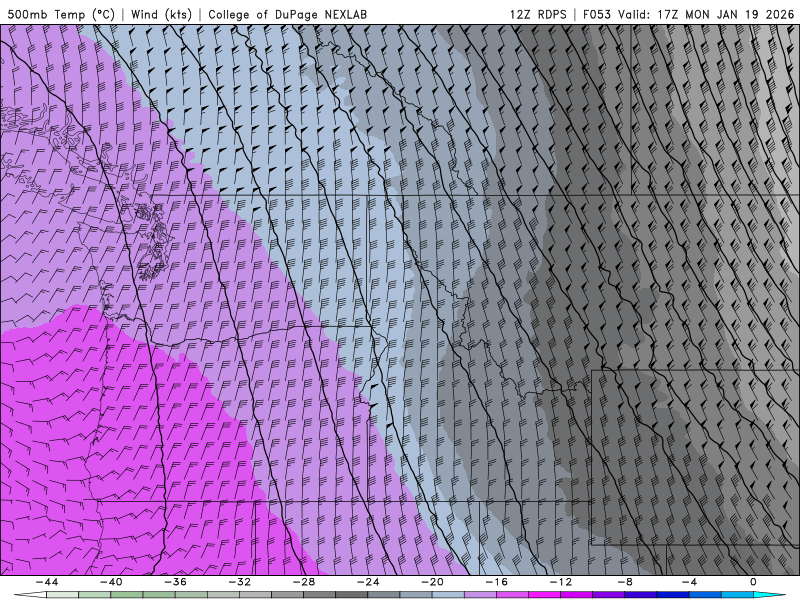Click the -40 colorbar label
800x600 pixels.
[x=111, y=582]
